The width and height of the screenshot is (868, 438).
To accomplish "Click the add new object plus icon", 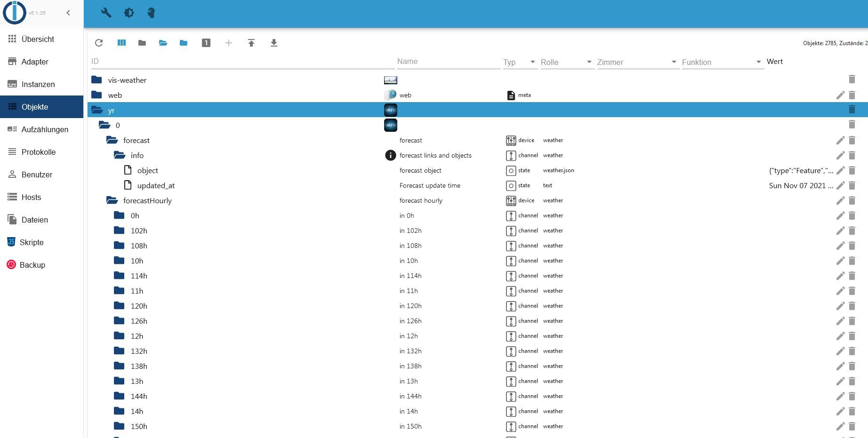I will (229, 43).
